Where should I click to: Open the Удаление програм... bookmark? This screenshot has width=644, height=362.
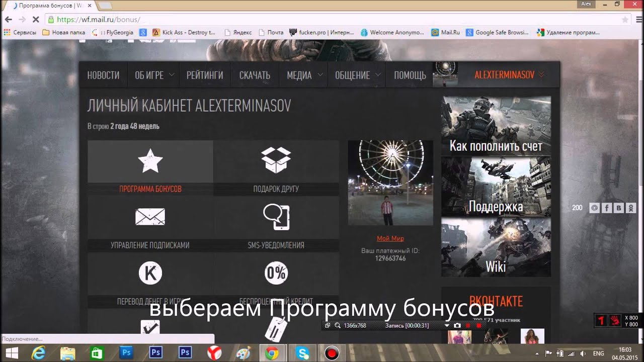point(569,32)
